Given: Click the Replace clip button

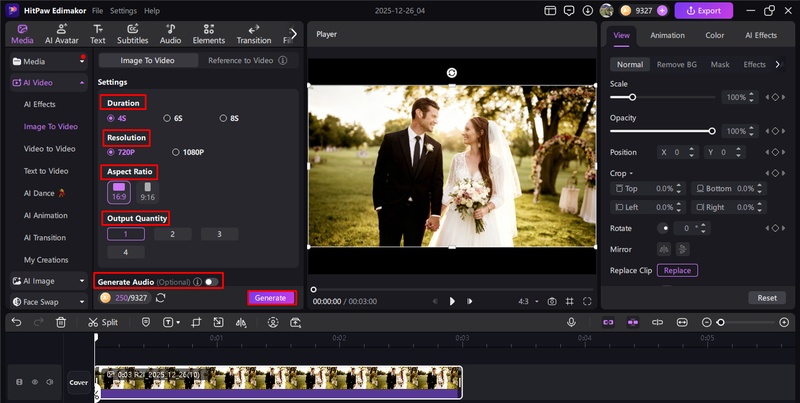Looking at the screenshot, I should click(x=677, y=271).
